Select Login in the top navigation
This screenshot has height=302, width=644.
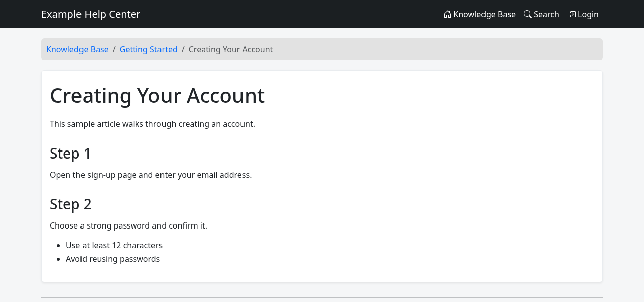pyautogui.click(x=583, y=14)
